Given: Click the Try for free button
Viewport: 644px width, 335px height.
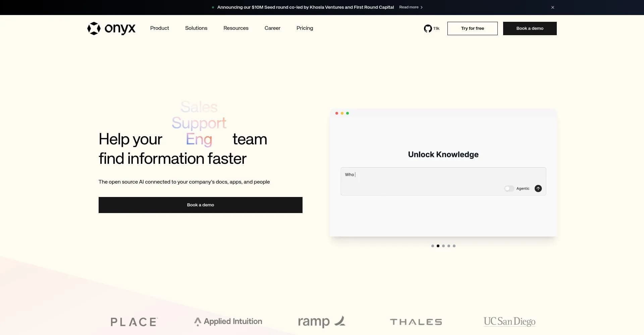Looking at the screenshot, I should click(x=472, y=28).
